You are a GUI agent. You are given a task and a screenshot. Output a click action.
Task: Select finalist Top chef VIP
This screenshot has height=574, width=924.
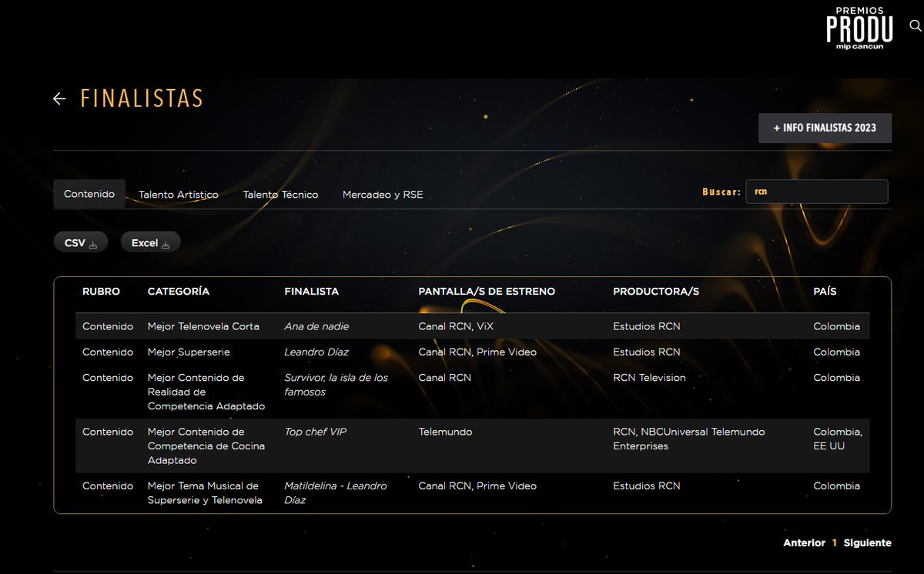click(x=316, y=432)
